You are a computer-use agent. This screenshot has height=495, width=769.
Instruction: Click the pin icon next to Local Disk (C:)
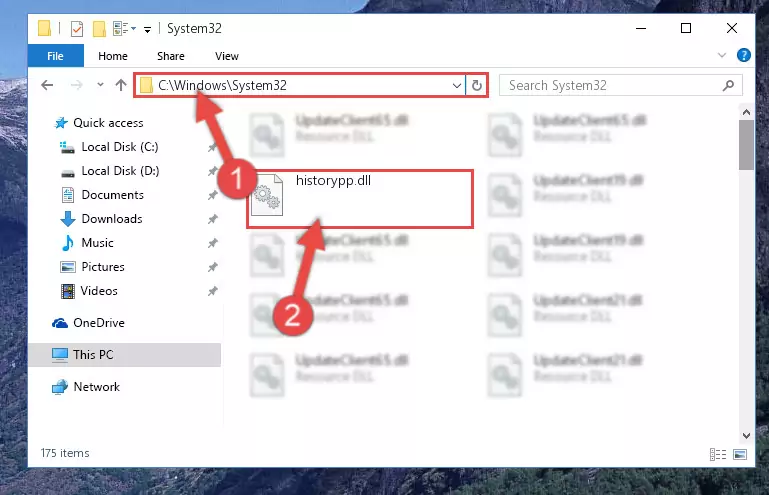pyautogui.click(x=212, y=147)
